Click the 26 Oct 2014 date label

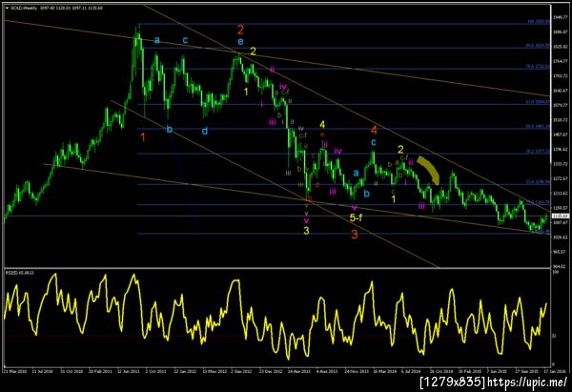click(x=441, y=370)
